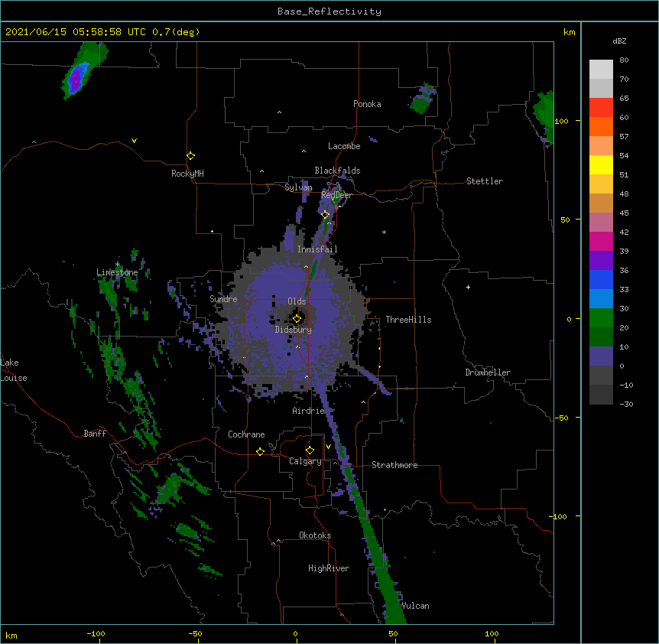The width and height of the screenshot is (659, 644).
Task: Click the white caret marker west of Ponoka
Action: click(279, 112)
